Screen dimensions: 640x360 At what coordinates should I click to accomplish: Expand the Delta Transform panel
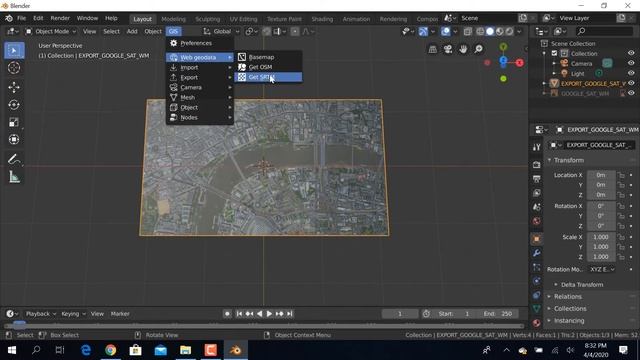coord(582,284)
